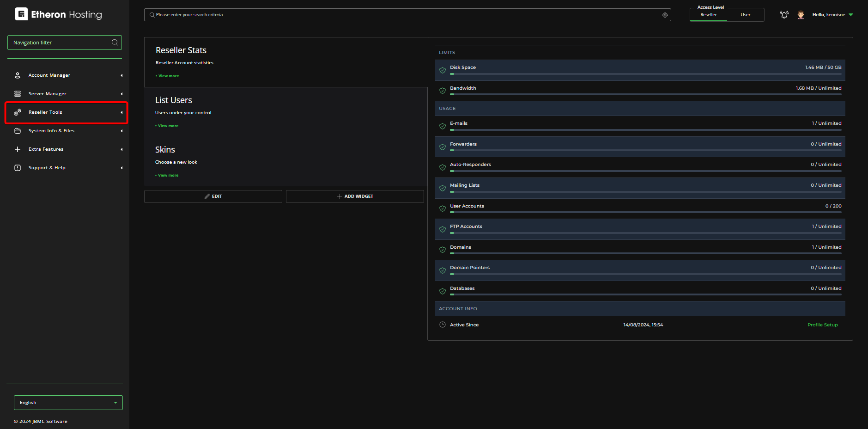
Task: Click the Disk Space usage bar
Action: tap(645, 74)
